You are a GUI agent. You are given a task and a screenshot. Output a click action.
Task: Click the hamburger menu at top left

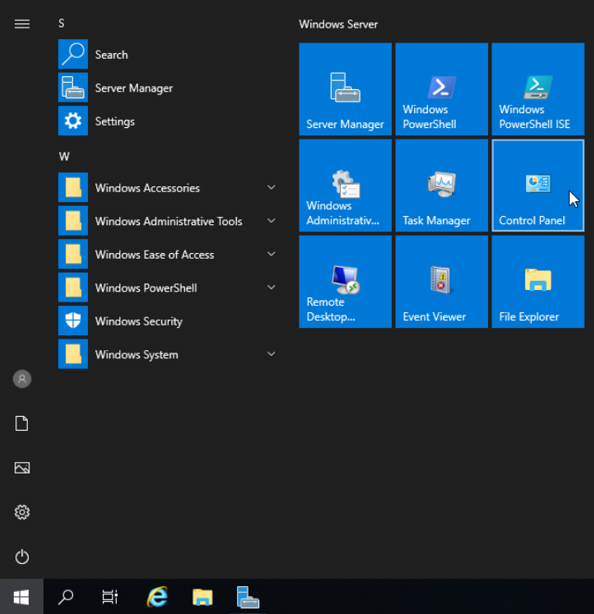(x=22, y=24)
